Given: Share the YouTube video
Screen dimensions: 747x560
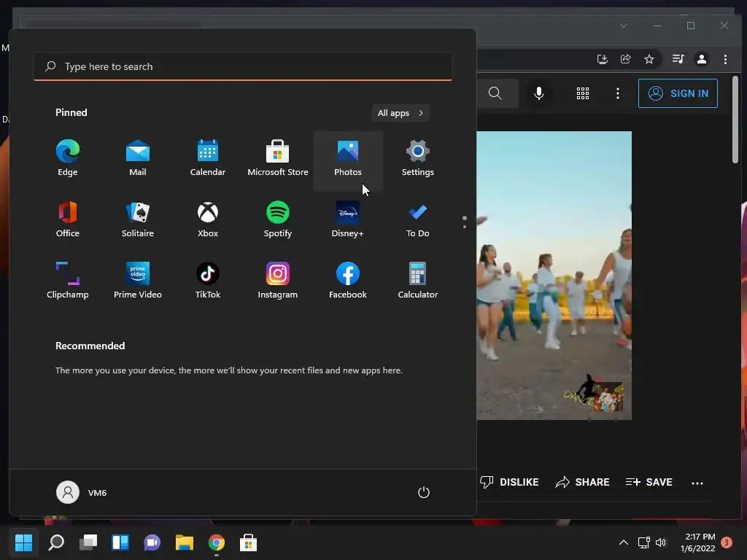Looking at the screenshot, I should [582, 482].
